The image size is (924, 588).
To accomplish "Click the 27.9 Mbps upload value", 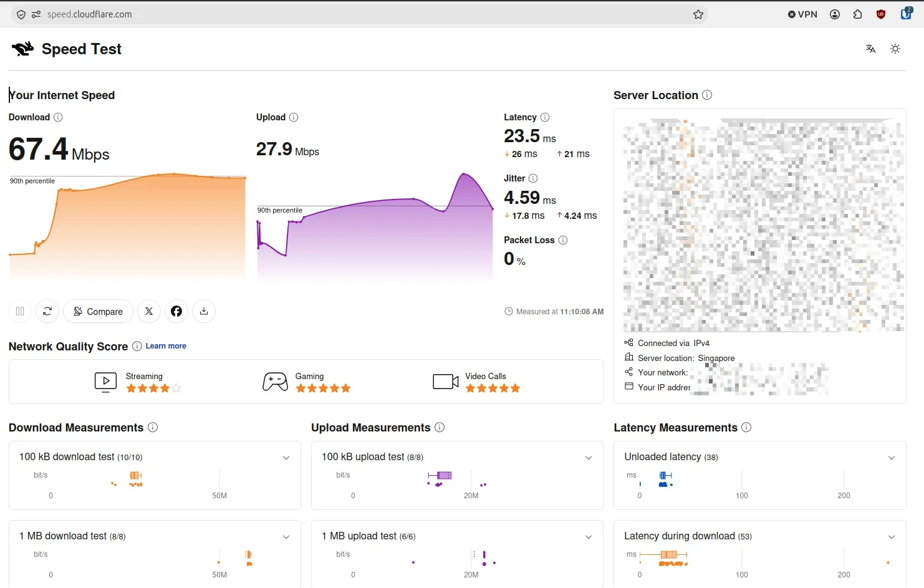I will 287,149.
